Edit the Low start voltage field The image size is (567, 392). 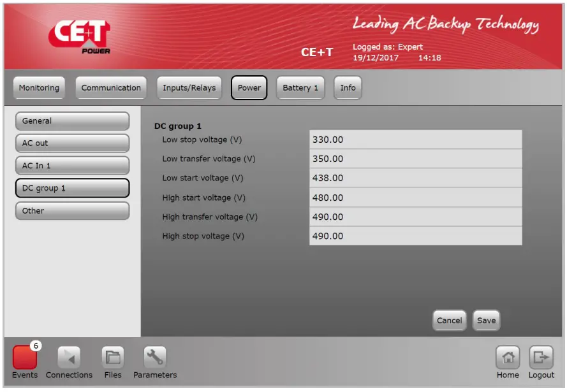[415, 178]
